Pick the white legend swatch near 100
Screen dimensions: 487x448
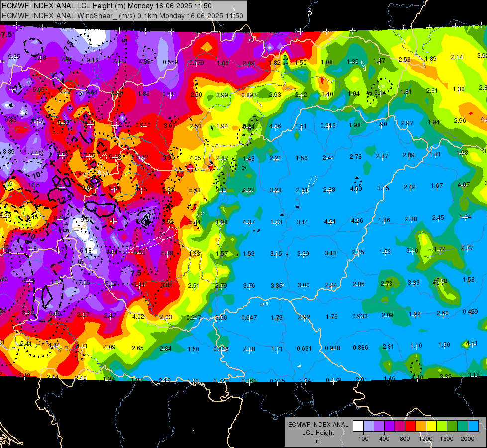358,426
